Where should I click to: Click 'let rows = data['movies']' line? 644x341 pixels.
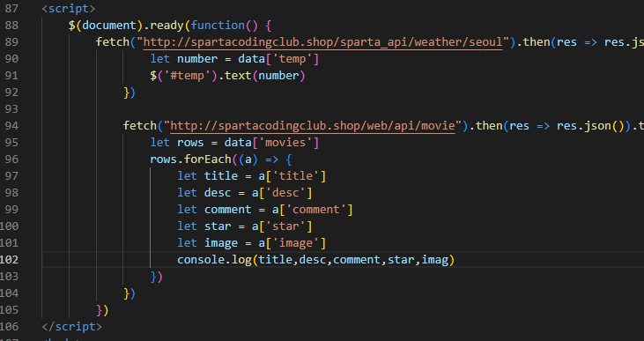point(234,143)
